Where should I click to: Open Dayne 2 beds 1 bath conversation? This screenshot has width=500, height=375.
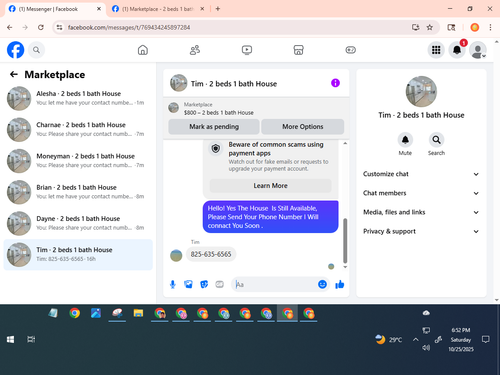[78, 223]
